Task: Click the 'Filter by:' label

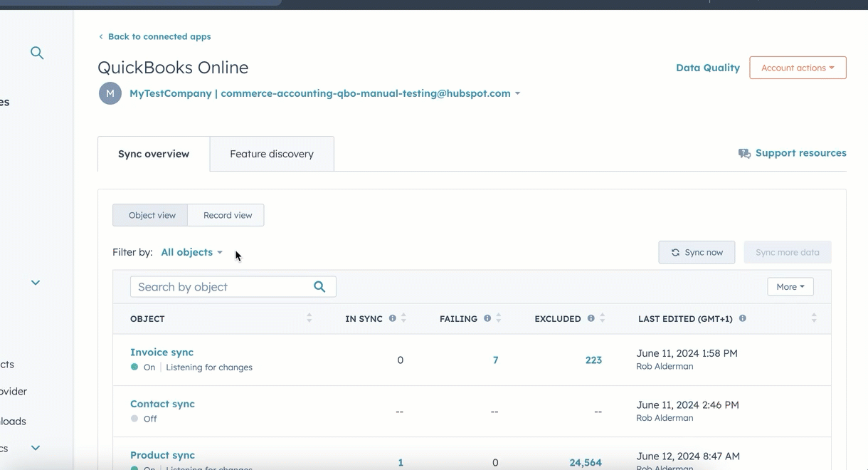Action: tap(132, 252)
